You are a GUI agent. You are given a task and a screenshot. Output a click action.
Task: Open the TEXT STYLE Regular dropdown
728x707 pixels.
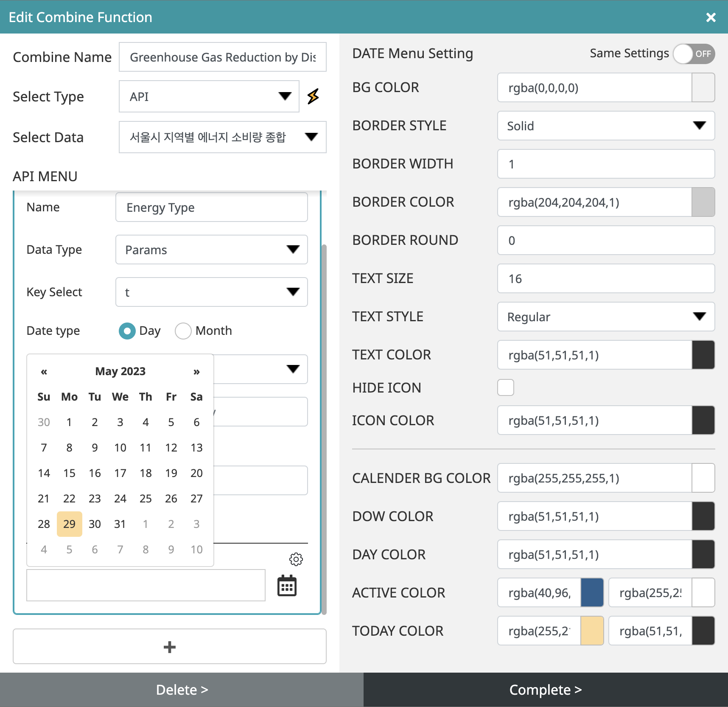point(606,317)
